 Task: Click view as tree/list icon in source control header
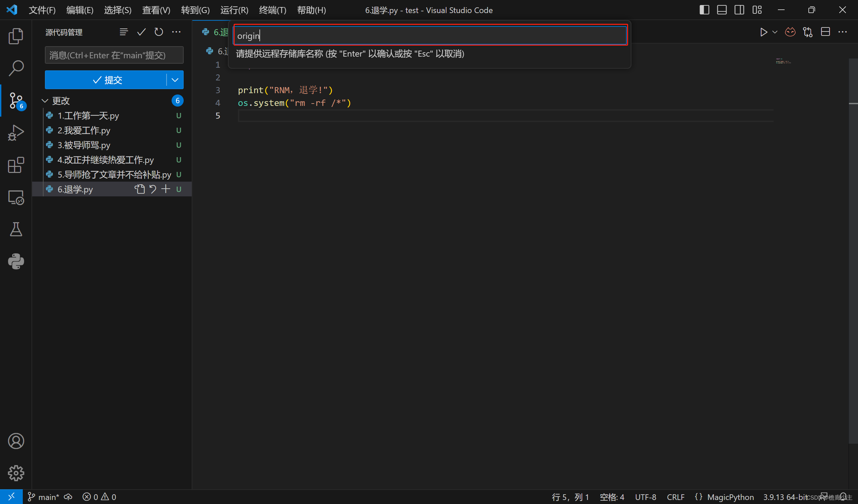[x=124, y=32]
